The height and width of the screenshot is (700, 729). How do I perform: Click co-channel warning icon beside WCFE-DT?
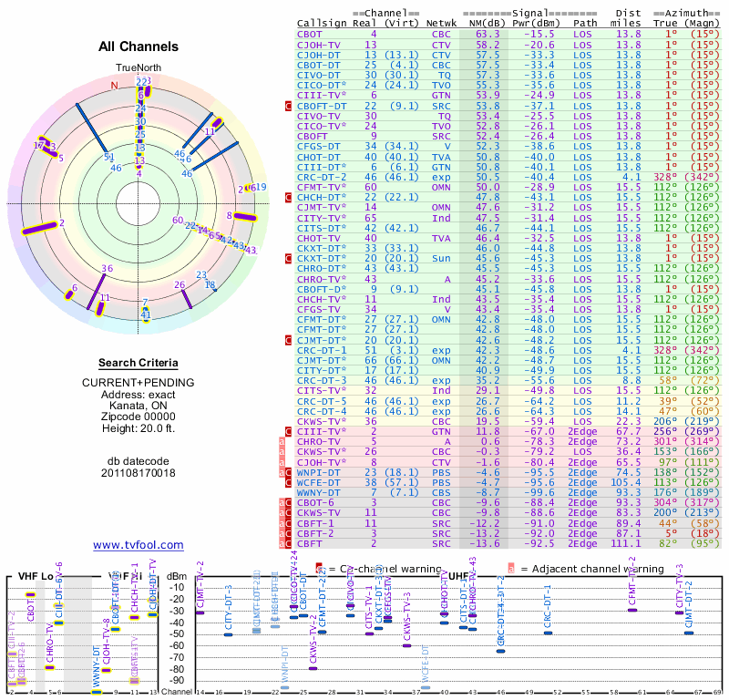289,481
